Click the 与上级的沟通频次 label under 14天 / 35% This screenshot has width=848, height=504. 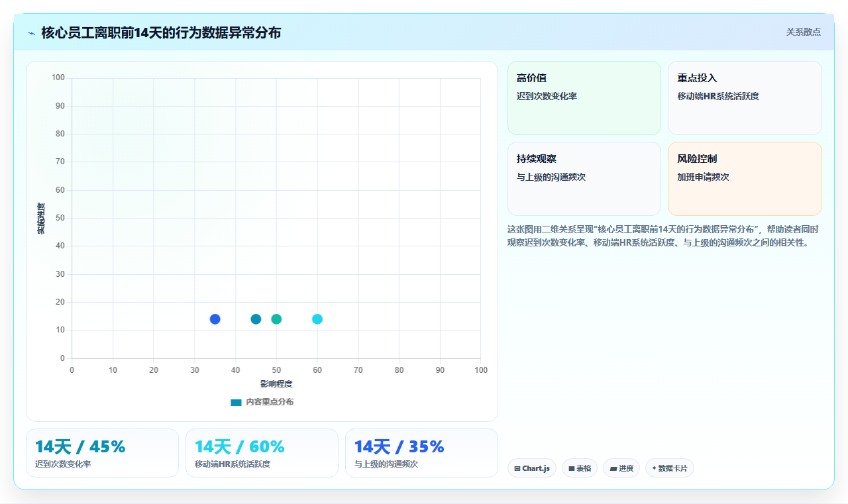point(386,464)
